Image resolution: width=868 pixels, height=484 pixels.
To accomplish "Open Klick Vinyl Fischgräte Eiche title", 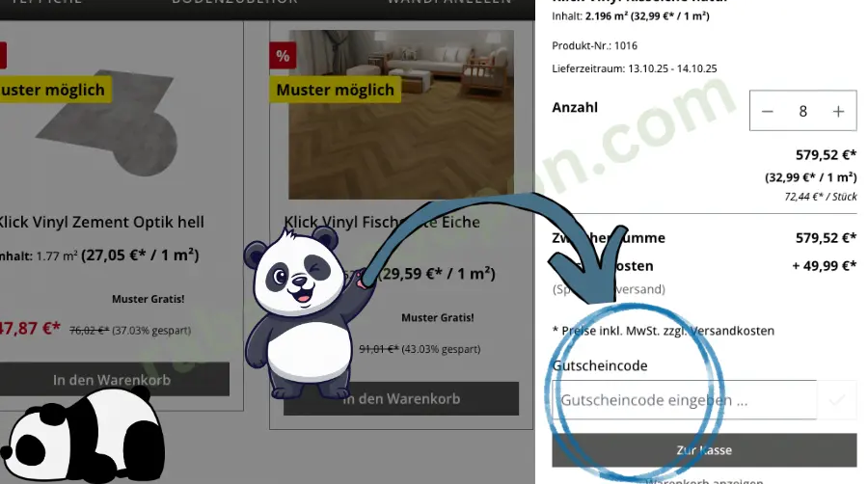I will pyautogui.click(x=382, y=222).
